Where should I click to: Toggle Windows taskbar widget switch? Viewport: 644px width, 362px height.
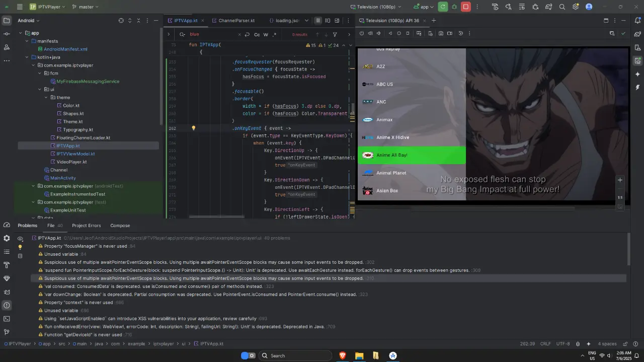248,355
